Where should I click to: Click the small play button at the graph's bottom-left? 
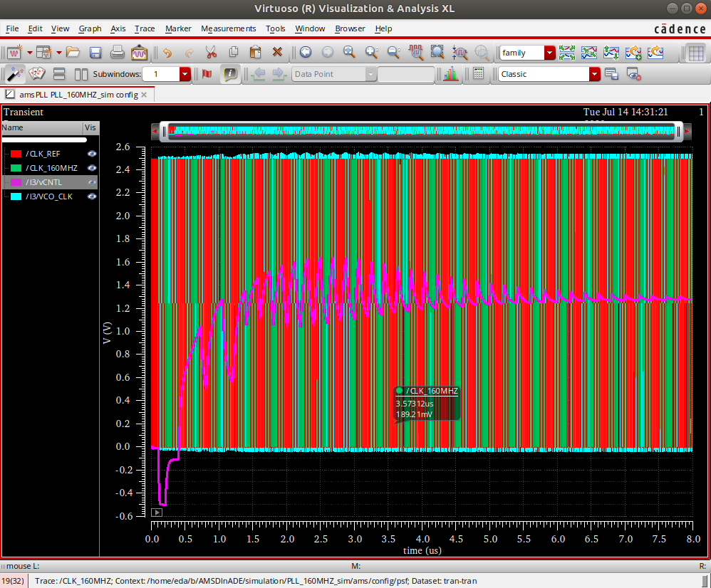(157, 512)
